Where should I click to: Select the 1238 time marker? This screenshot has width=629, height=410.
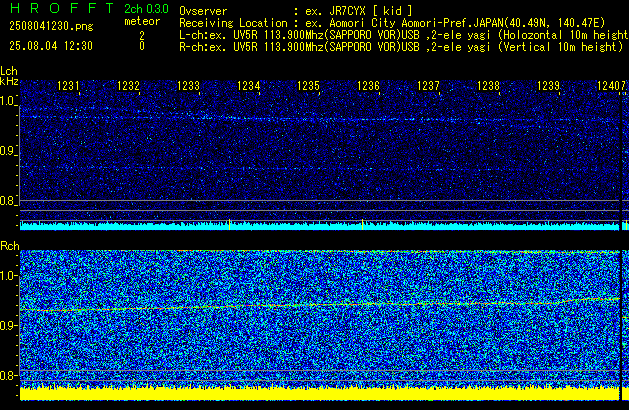click(x=488, y=86)
